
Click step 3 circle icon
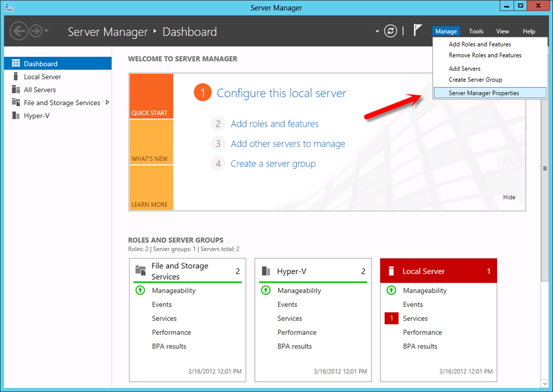pos(218,144)
